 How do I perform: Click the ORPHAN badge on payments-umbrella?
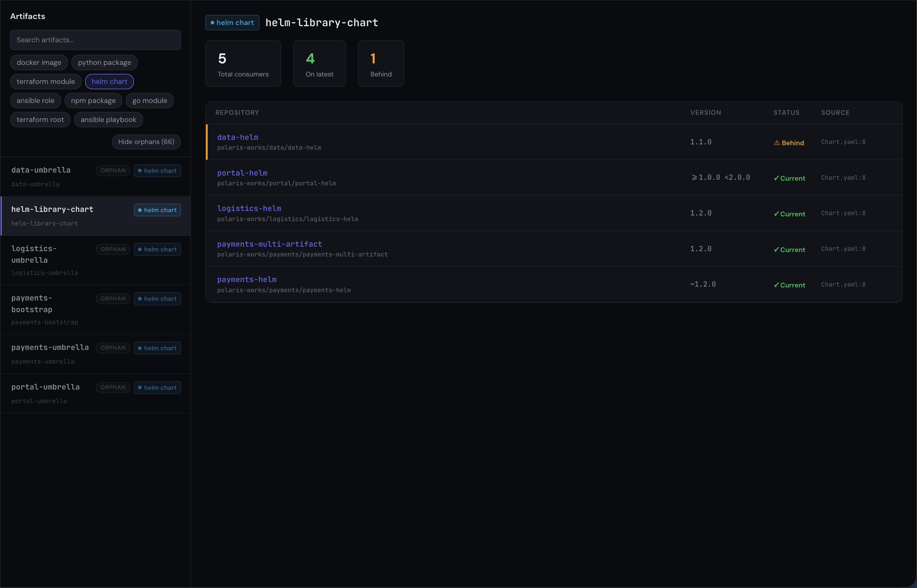pos(113,348)
